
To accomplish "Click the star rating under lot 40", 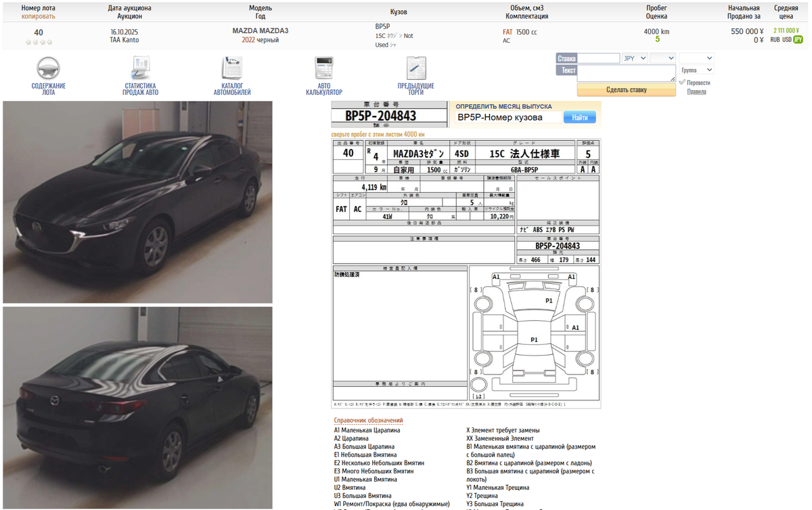I will point(39,42).
